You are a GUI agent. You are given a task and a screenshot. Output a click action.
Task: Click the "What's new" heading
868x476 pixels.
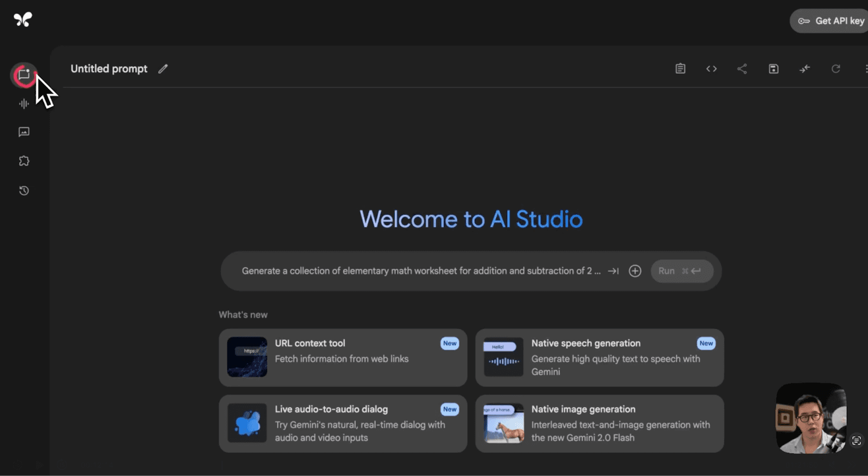(243, 315)
